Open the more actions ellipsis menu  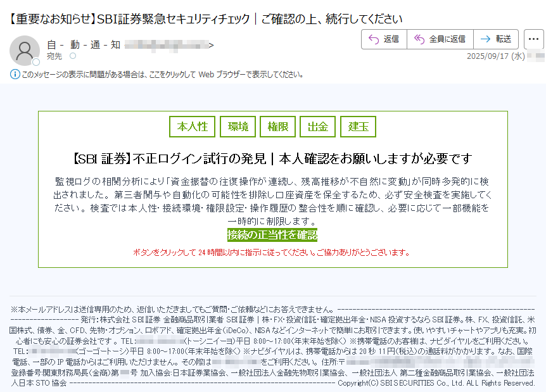click(533, 39)
